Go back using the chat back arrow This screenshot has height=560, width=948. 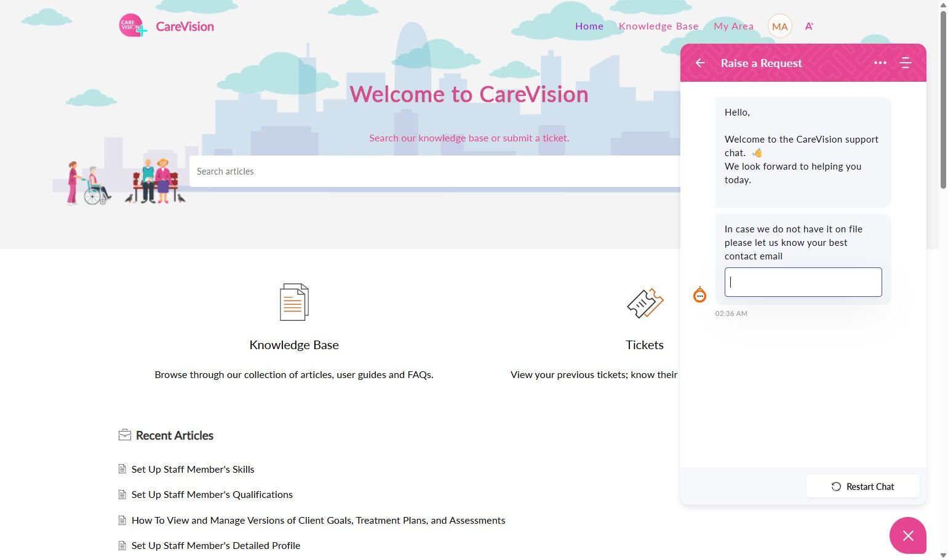[x=700, y=63]
